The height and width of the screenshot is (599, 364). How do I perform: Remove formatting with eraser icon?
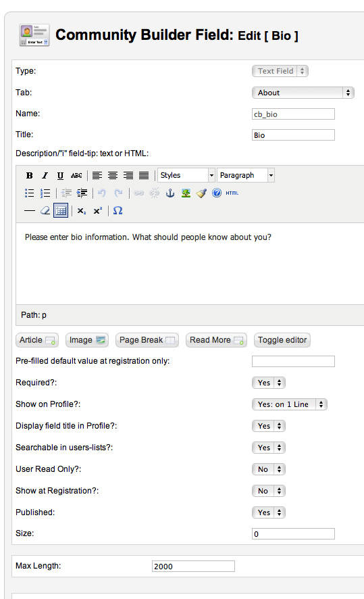pyautogui.click(x=45, y=210)
